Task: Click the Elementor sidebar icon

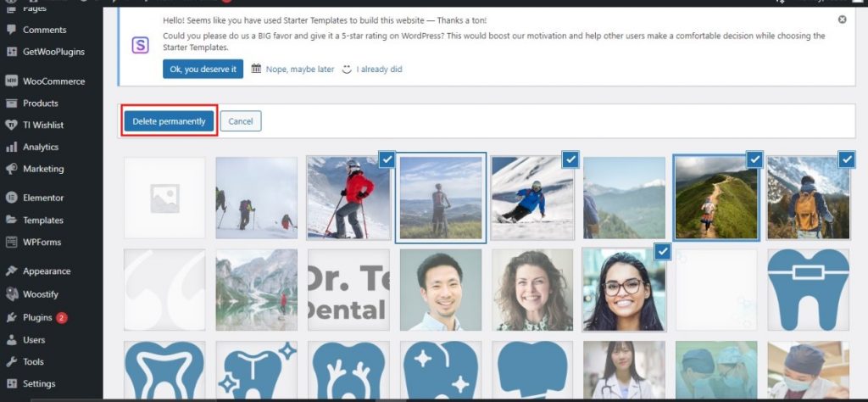Action: click(x=11, y=198)
